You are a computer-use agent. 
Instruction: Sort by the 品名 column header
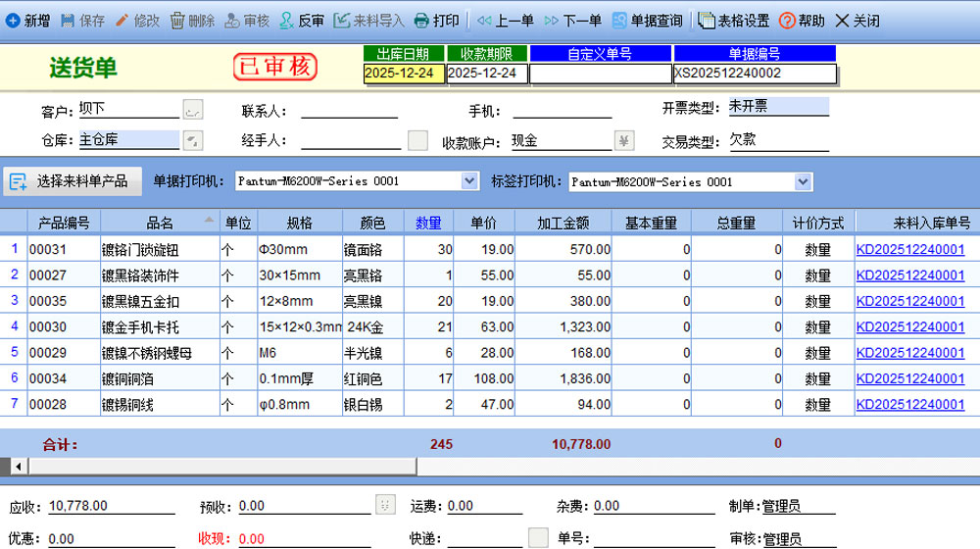pyautogui.click(x=159, y=223)
